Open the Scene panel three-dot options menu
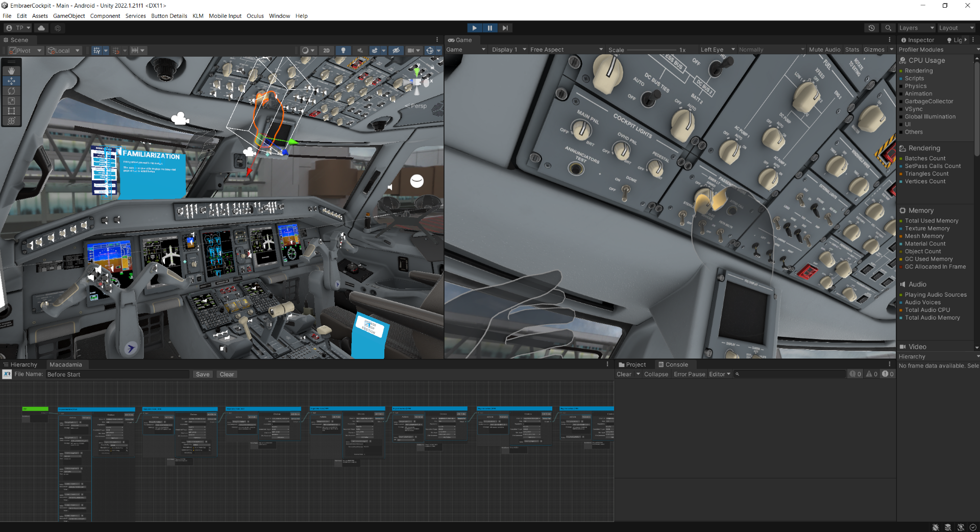 pyautogui.click(x=437, y=40)
